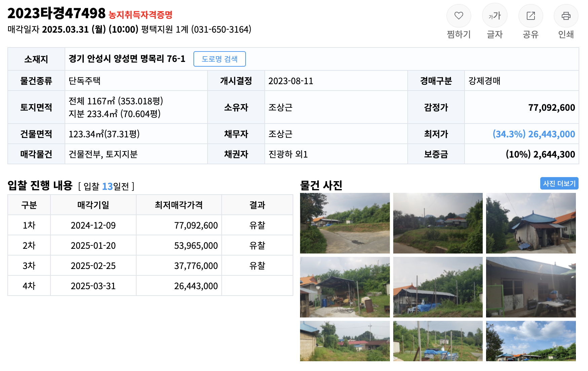
Task: Click the 입찰 13일전 countdown text
Action: coord(106,186)
